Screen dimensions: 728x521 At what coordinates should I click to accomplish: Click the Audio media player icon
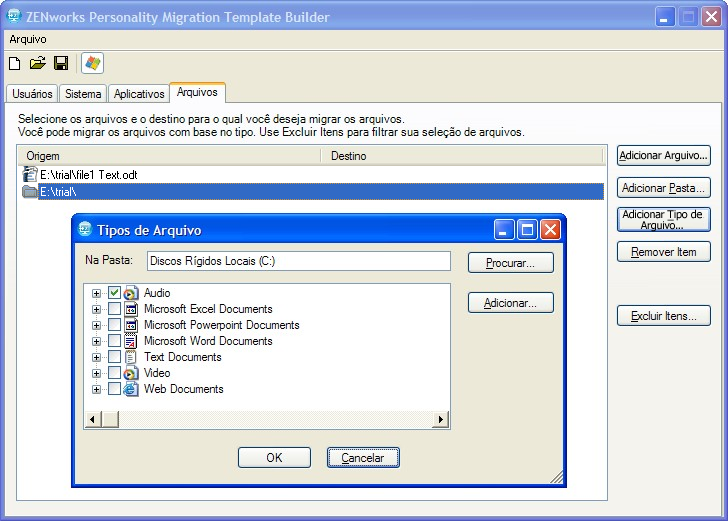pos(131,293)
